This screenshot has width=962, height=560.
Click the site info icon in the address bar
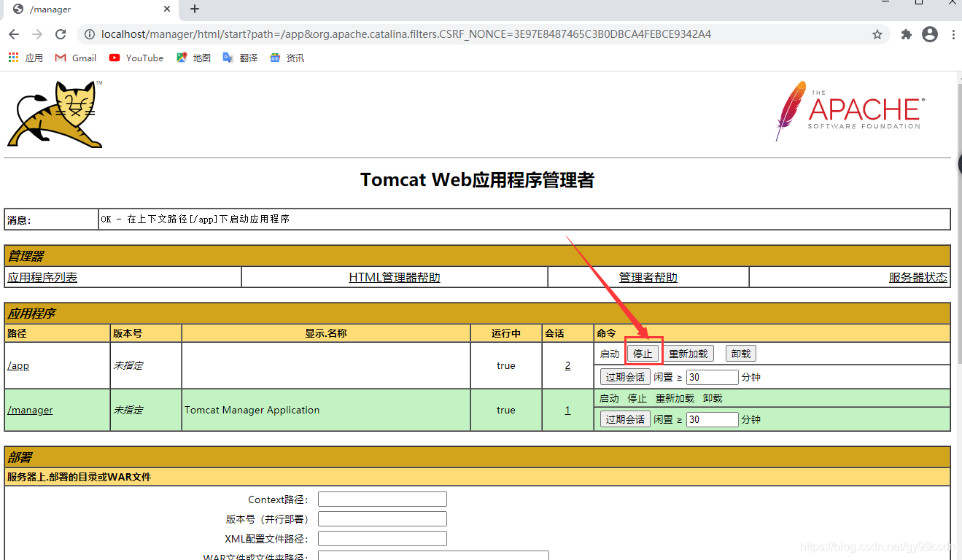click(x=89, y=34)
